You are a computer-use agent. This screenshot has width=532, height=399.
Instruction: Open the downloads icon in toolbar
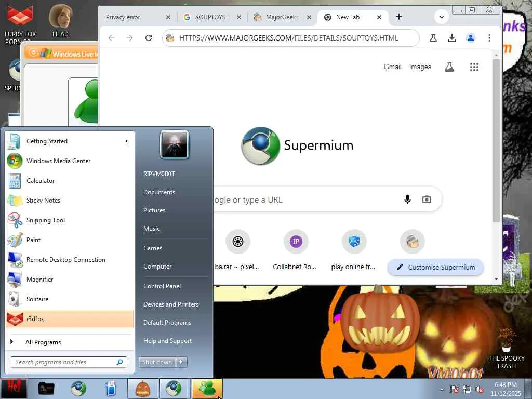point(451,38)
